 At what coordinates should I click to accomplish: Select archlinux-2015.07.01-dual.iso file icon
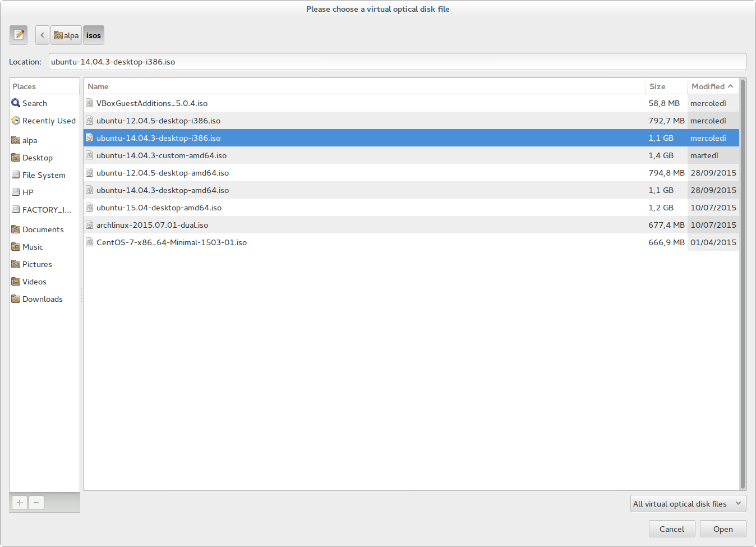point(90,225)
